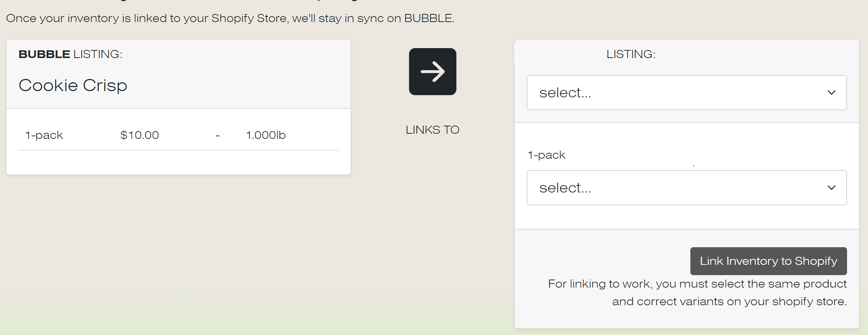Click the 1-pack variant in the Bubble listing
The image size is (868, 335).
44,135
